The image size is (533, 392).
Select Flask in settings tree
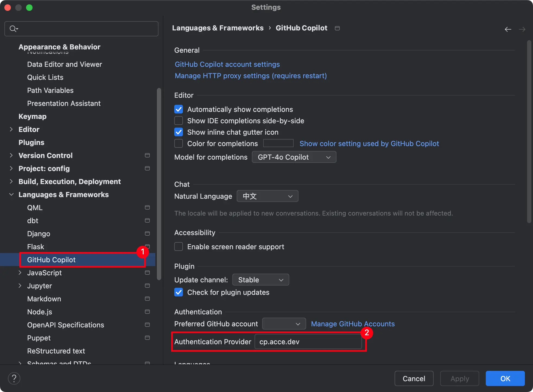(36, 246)
